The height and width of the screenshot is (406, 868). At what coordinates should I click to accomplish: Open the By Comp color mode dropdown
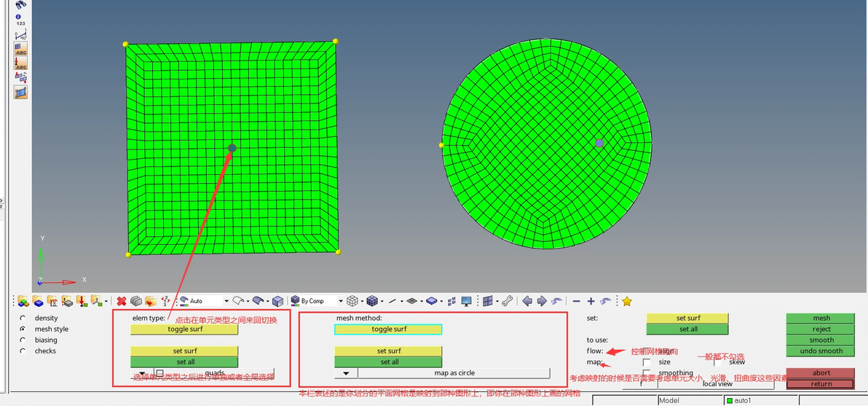[x=341, y=301]
